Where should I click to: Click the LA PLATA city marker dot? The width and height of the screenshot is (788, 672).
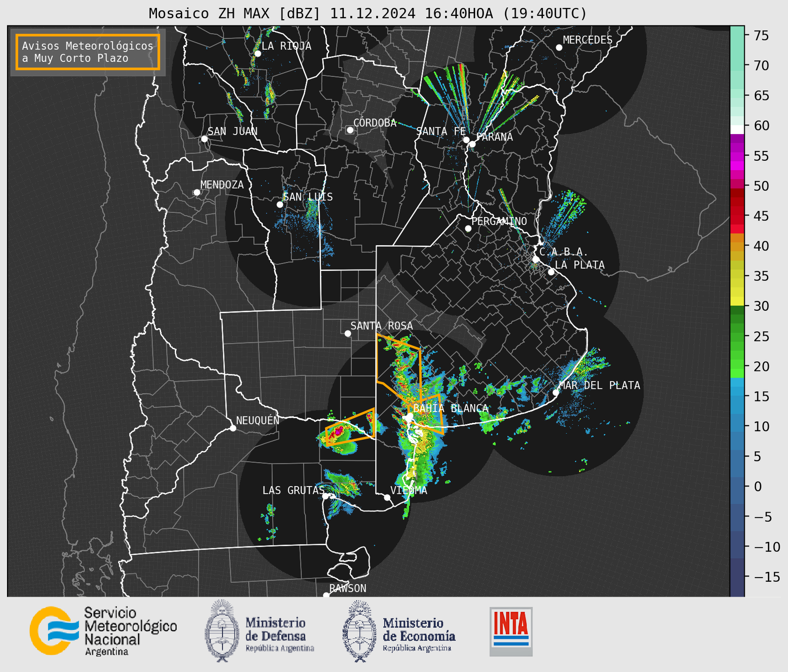click(x=551, y=272)
